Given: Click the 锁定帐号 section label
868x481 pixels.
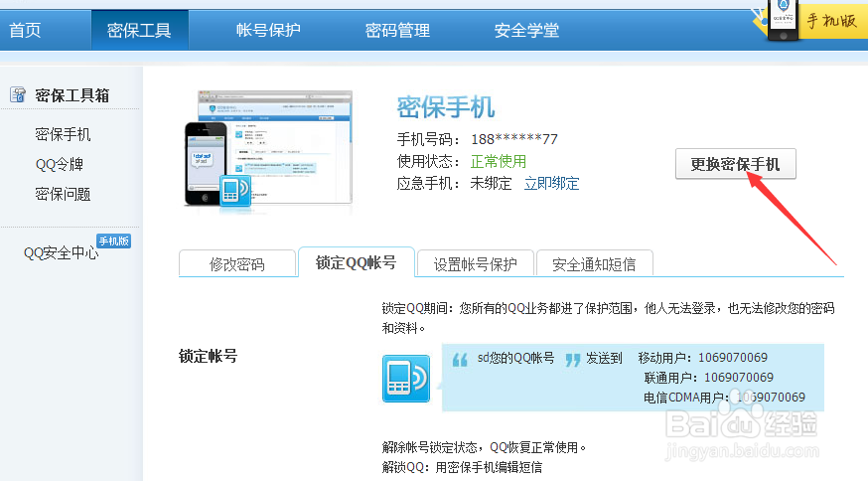Looking at the screenshot, I should pos(209,356).
